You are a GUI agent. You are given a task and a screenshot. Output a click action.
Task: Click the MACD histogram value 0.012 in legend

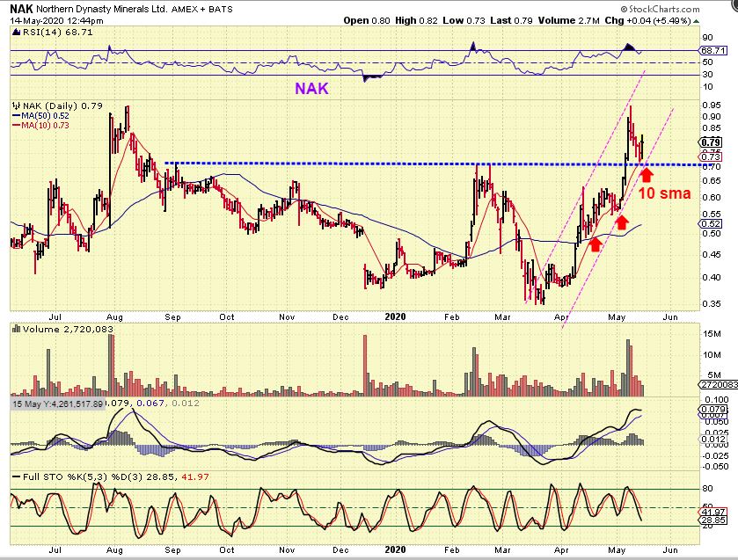(x=186, y=404)
